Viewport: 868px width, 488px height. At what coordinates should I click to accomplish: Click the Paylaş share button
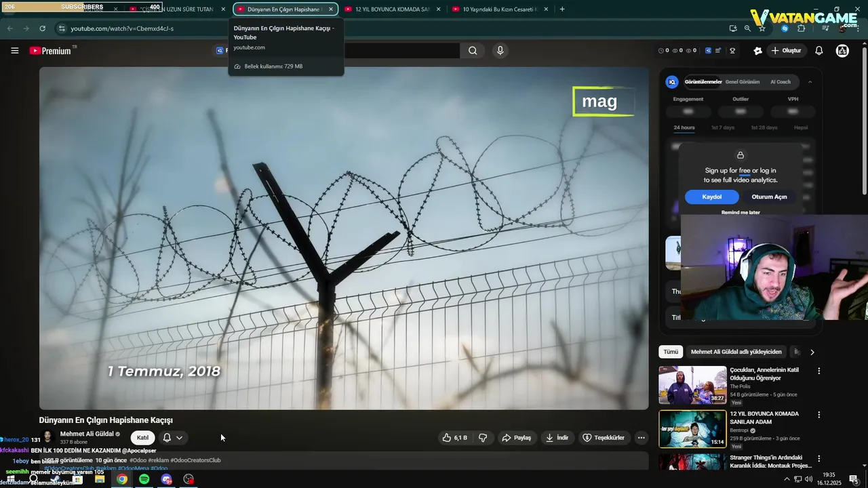(x=517, y=438)
